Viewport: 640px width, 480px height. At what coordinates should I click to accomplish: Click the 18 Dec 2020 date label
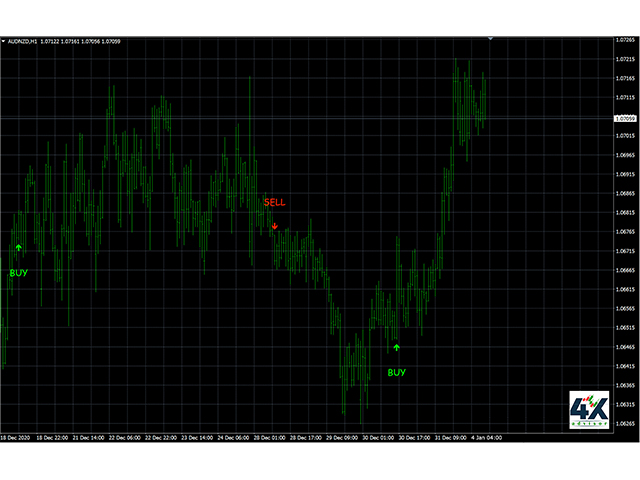tap(15, 438)
